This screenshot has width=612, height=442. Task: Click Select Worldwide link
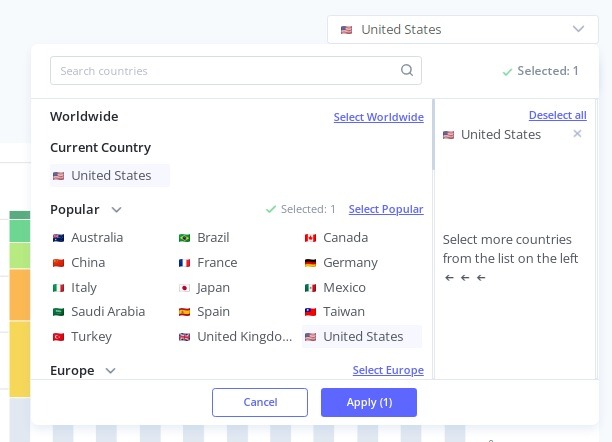pyautogui.click(x=378, y=118)
